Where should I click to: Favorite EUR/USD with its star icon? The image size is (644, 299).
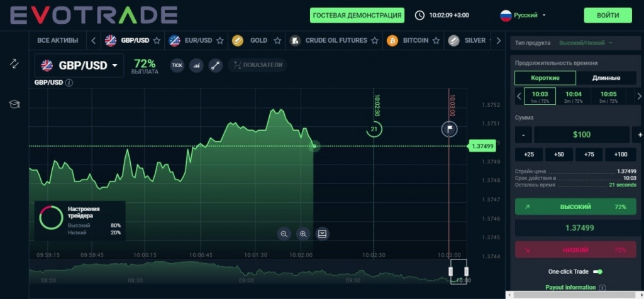[x=219, y=41]
